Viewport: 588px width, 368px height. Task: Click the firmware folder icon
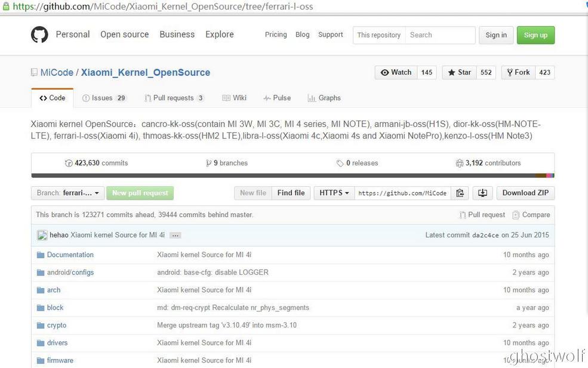point(41,360)
